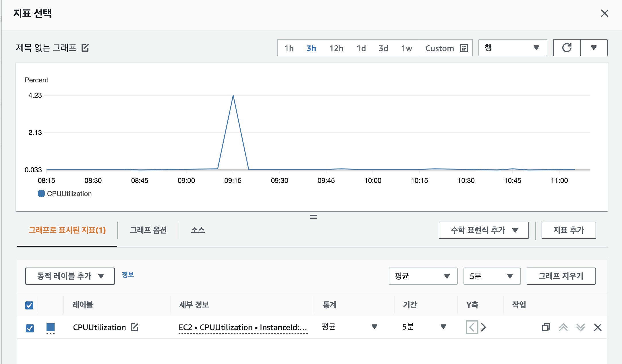Switch to the 그래프 옵션 tab
The height and width of the screenshot is (364, 622).
[148, 230]
